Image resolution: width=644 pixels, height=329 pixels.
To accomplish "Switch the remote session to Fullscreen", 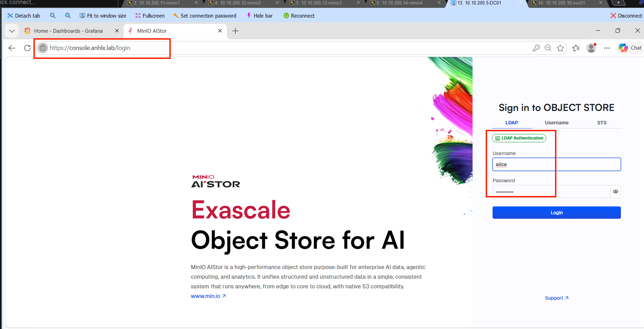I will (150, 16).
